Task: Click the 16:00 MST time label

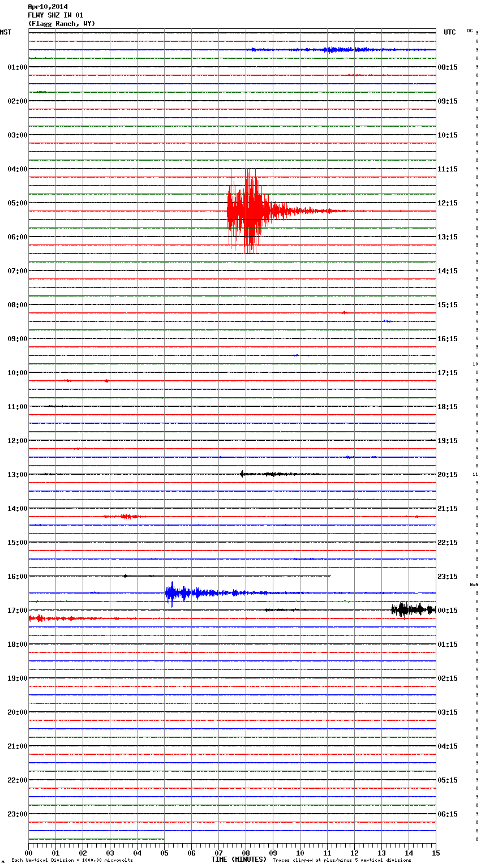Action: [x=18, y=577]
